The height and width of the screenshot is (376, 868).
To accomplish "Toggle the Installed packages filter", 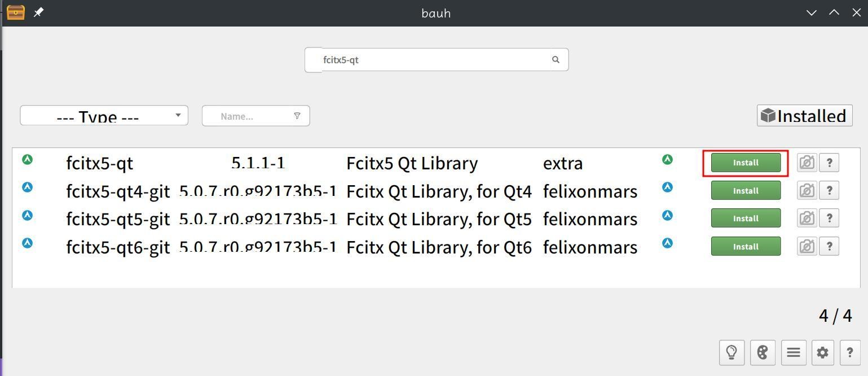I will point(804,115).
